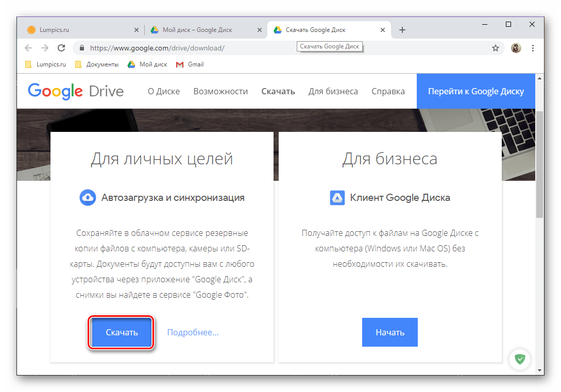The image size is (561, 392).
Task: Select the Скачать Google Диск tab
Action: (x=329, y=30)
